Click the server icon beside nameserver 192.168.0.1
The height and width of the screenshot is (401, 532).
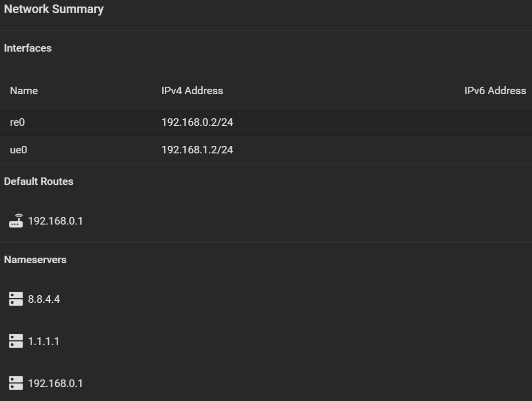click(16, 383)
